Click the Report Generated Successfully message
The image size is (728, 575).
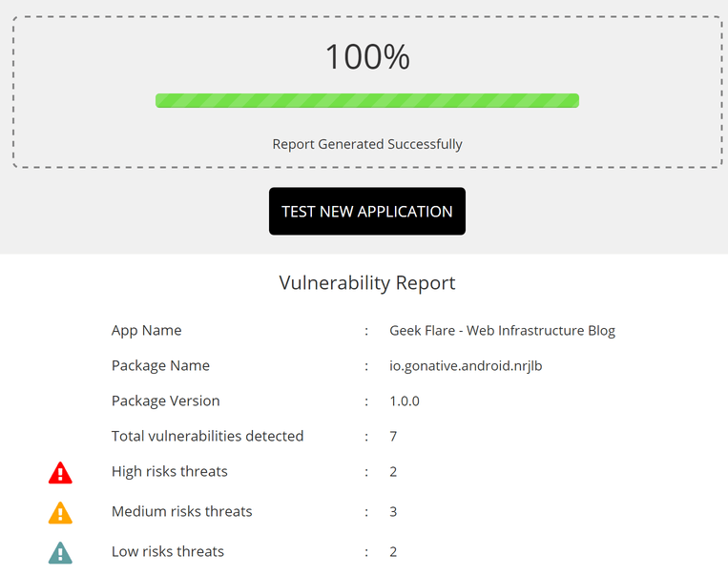coord(367,144)
